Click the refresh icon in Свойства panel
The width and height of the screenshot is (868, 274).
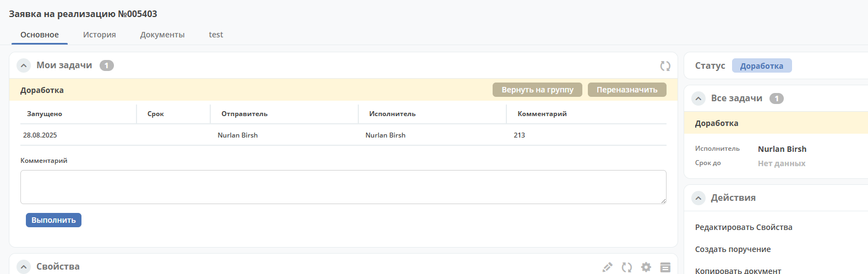[x=627, y=267]
